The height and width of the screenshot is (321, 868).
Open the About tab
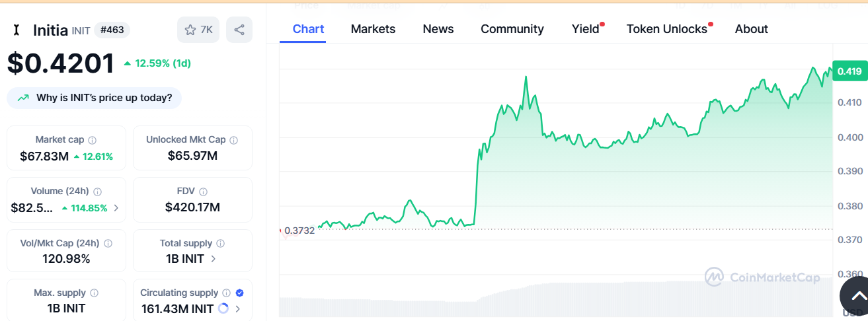coord(752,29)
